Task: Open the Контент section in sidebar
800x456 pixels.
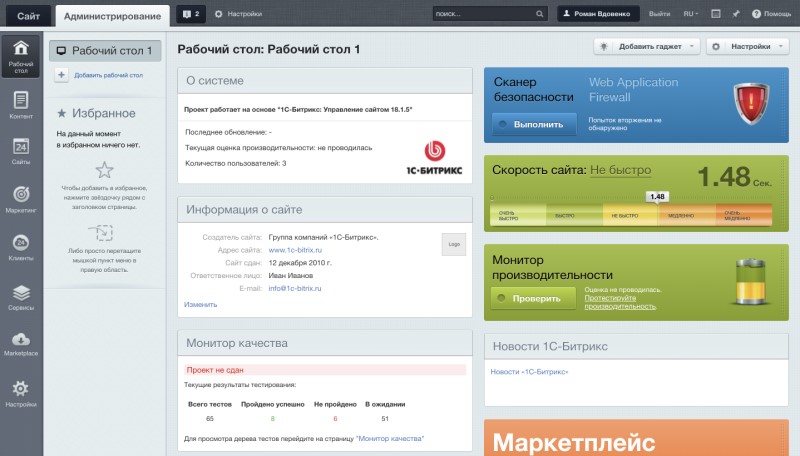Action: click(21, 104)
